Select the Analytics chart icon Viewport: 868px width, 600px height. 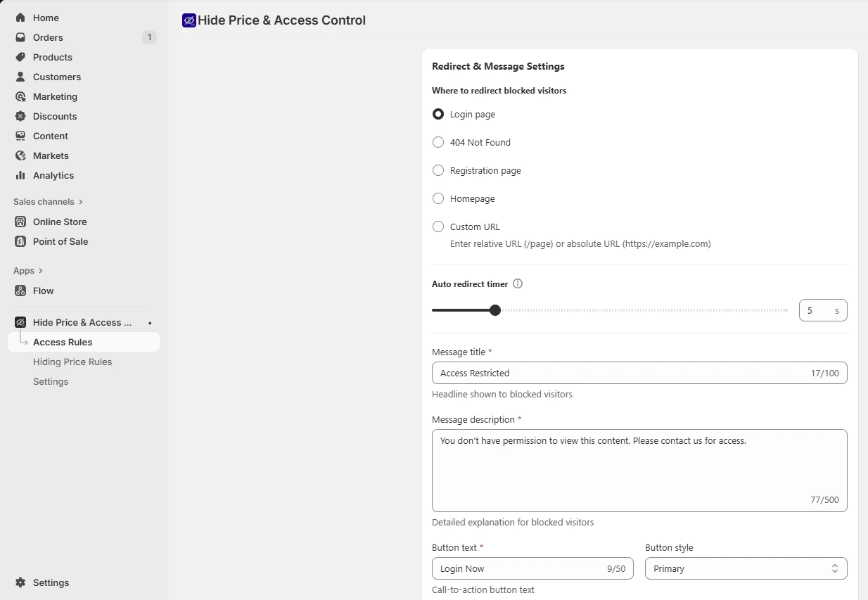click(x=20, y=175)
